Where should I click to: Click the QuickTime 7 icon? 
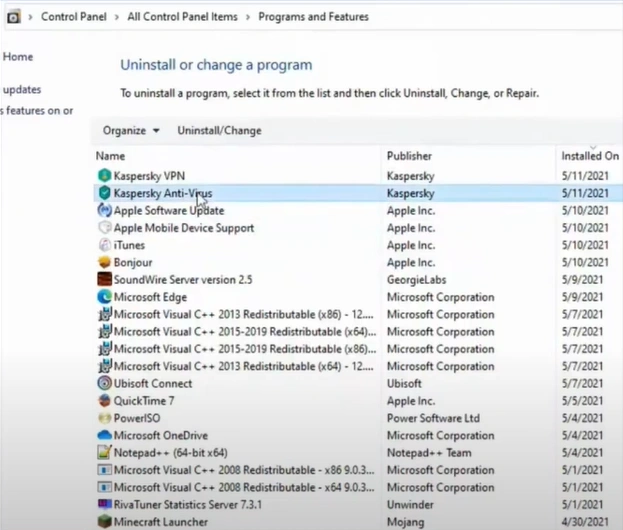[104, 400]
